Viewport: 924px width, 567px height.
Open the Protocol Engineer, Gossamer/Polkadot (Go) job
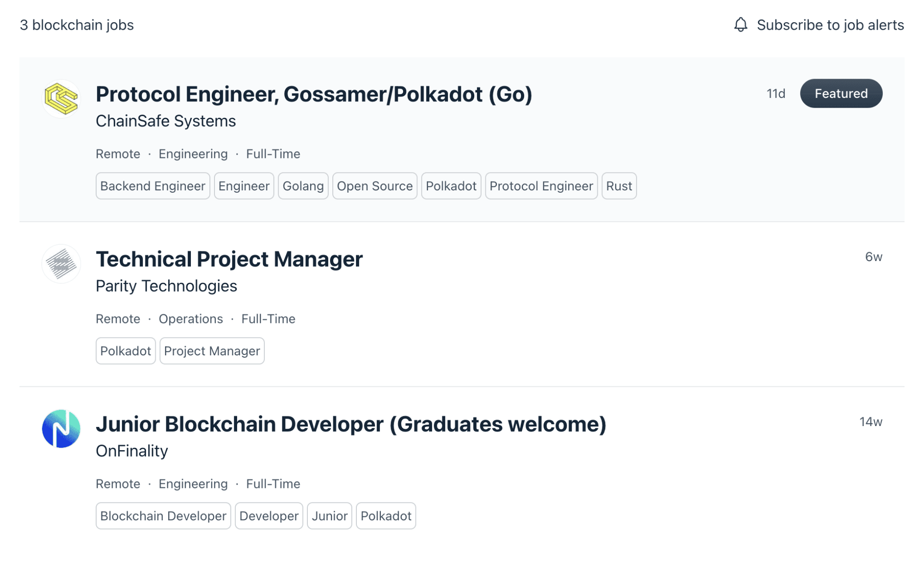click(x=314, y=94)
